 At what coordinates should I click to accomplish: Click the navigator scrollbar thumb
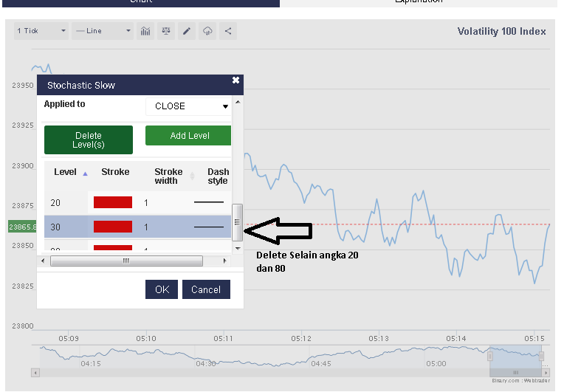516,373
